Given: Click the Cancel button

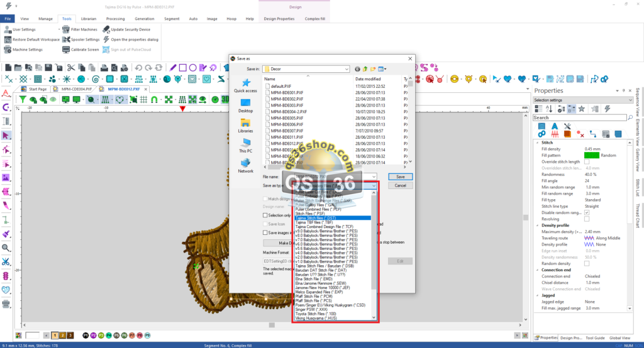Looking at the screenshot, I should [401, 185].
